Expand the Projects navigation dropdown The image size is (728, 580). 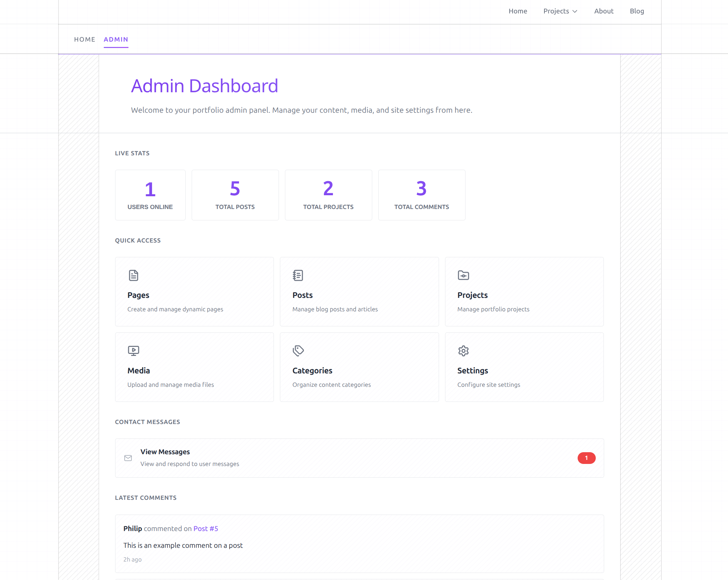click(560, 11)
